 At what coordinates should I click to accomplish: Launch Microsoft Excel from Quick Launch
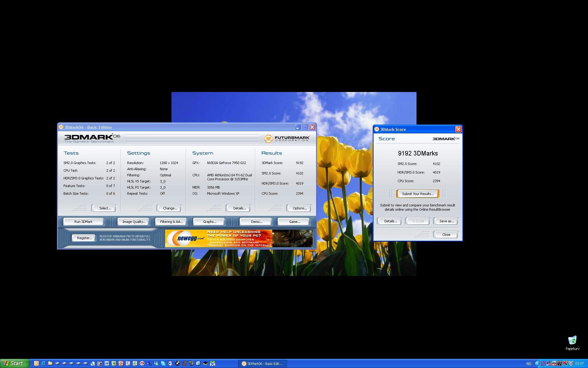click(x=114, y=363)
